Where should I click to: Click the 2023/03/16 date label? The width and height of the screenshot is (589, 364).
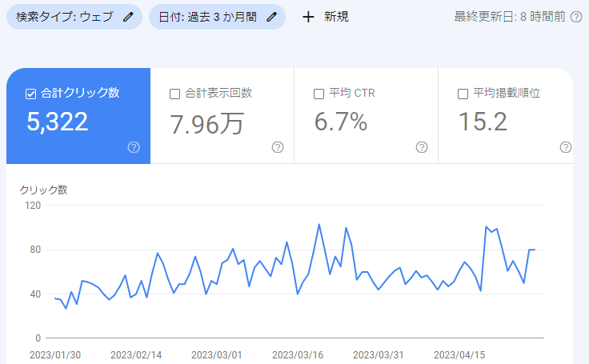tap(298, 355)
